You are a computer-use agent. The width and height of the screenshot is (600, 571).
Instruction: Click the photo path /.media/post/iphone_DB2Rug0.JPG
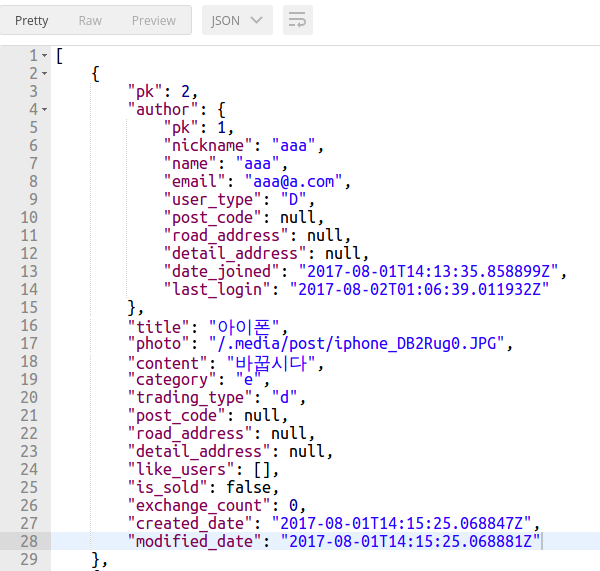pos(357,344)
